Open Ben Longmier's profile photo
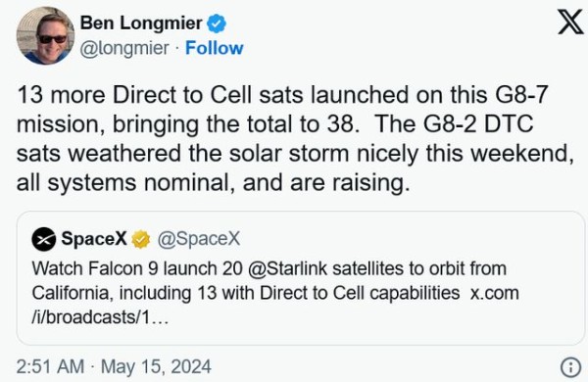Screen dimensions: 588x382 [x=45, y=35]
